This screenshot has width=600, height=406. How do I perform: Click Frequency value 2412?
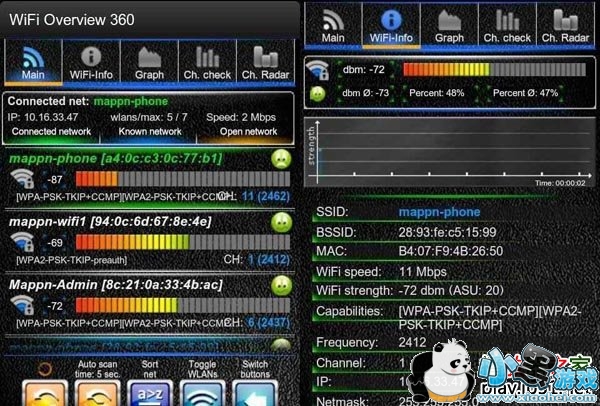[x=412, y=342]
